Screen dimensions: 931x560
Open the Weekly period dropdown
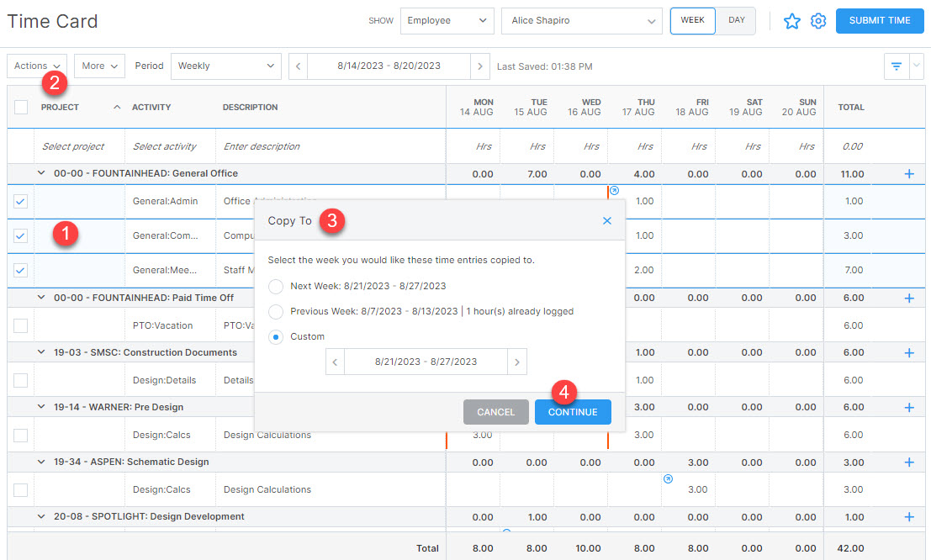pyautogui.click(x=225, y=66)
